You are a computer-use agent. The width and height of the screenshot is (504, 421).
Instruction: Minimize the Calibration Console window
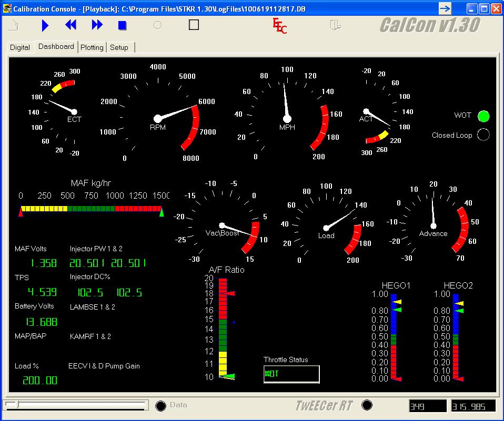[471, 8]
